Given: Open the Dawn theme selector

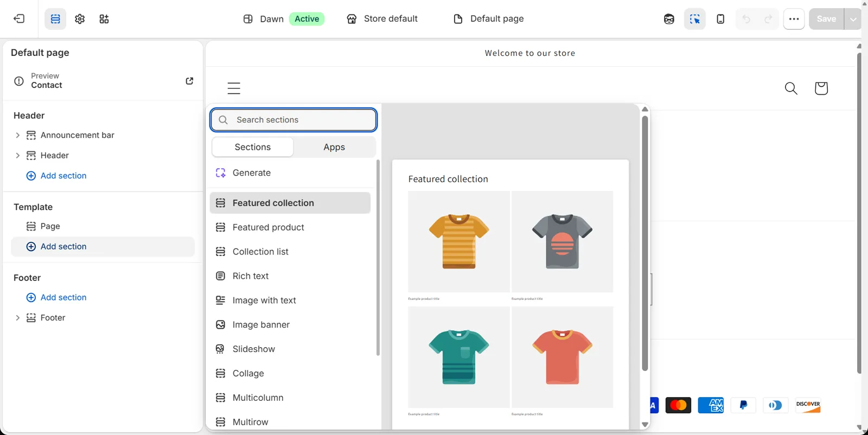Looking at the screenshot, I should click(284, 19).
